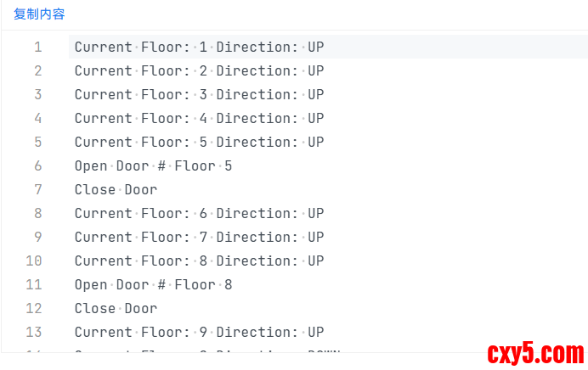Click line number 8 in gutter
Image resolution: width=588 pixels, height=370 pixels.
pyautogui.click(x=37, y=213)
